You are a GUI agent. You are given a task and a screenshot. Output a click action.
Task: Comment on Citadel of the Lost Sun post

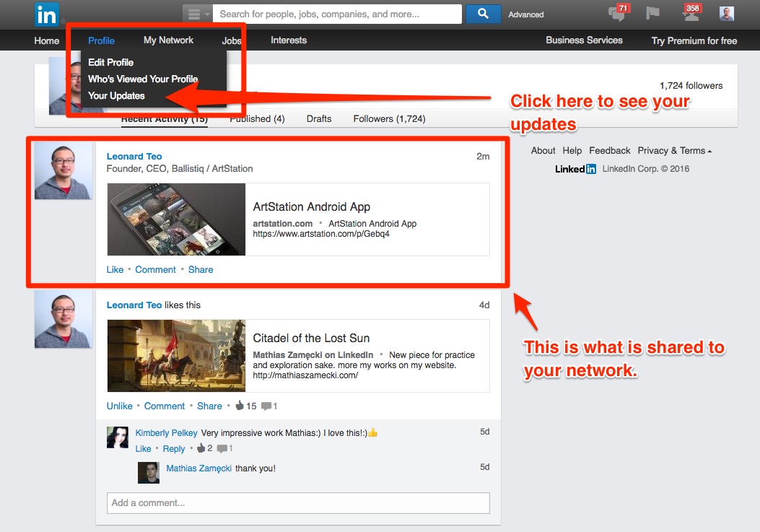165,406
